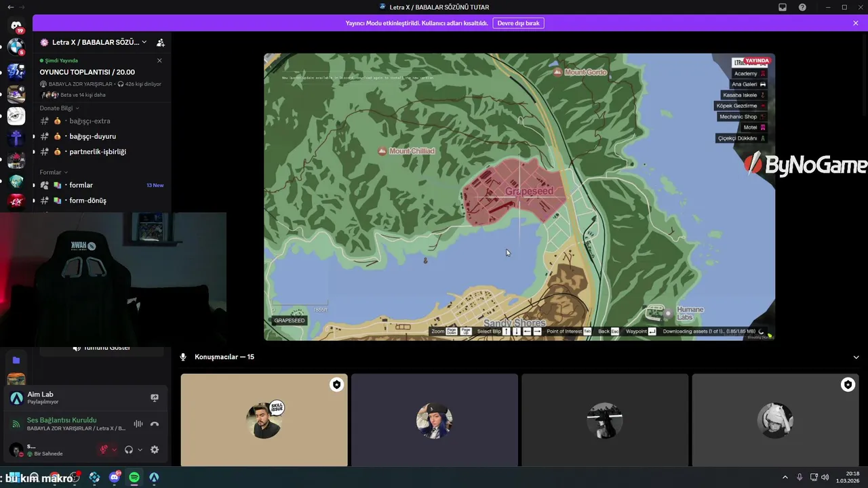Screen dimensions: 868x488
Task: Open microphone input options arrow
Action: click(x=114, y=449)
